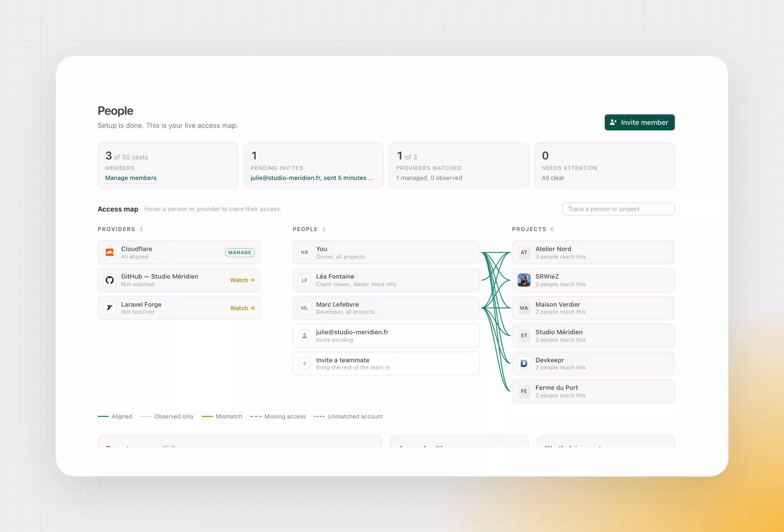The height and width of the screenshot is (532, 784).
Task: Click the Mismatch legend entry
Action: point(222,416)
